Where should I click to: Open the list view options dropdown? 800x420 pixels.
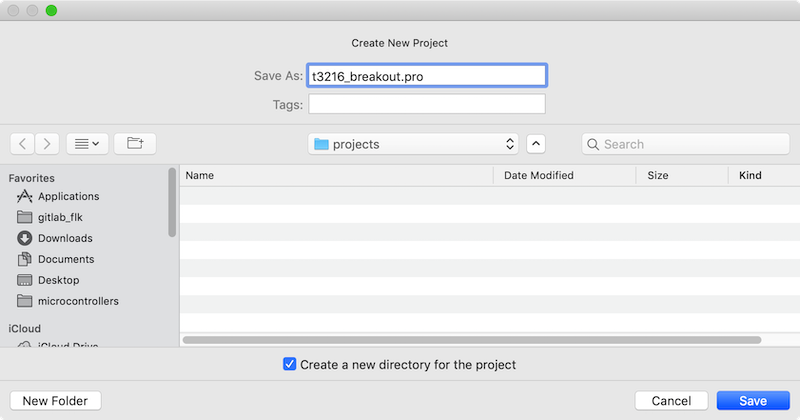coord(87,144)
